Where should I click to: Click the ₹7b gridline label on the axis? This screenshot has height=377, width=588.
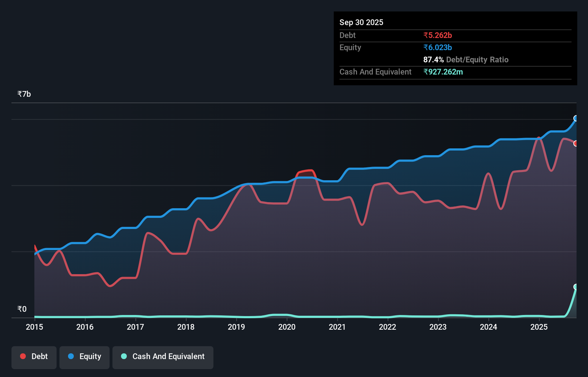(24, 94)
